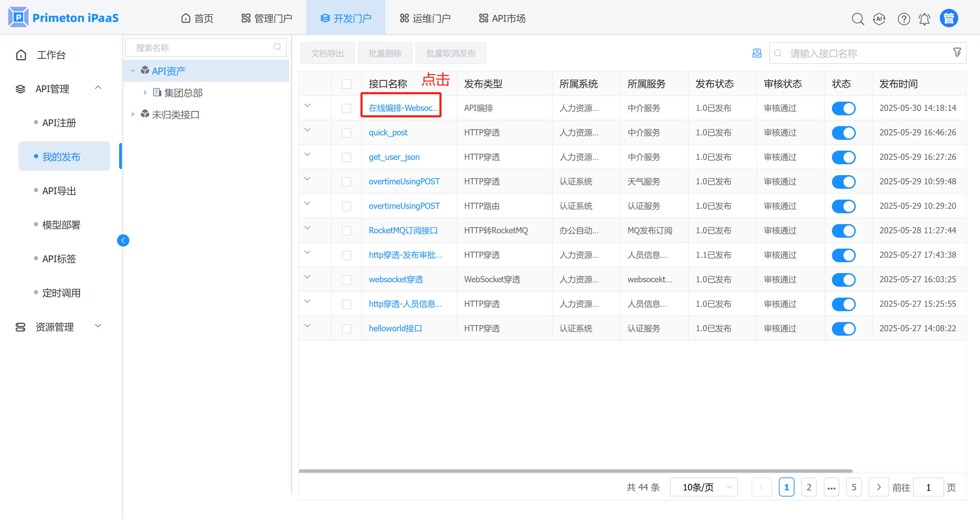This screenshot has width=980, height=520.
Task: Switch to the 运维门户 tab
Action: point(425,18)
